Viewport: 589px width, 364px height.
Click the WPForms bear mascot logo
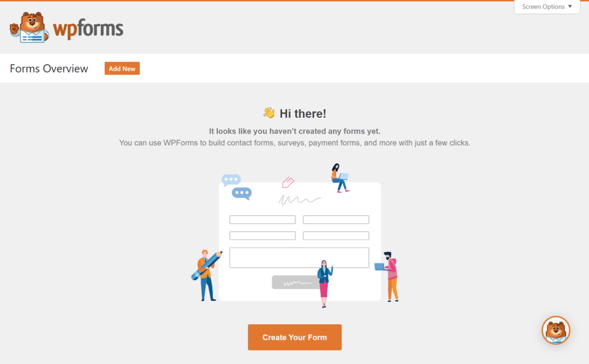[x=29, y=28]
